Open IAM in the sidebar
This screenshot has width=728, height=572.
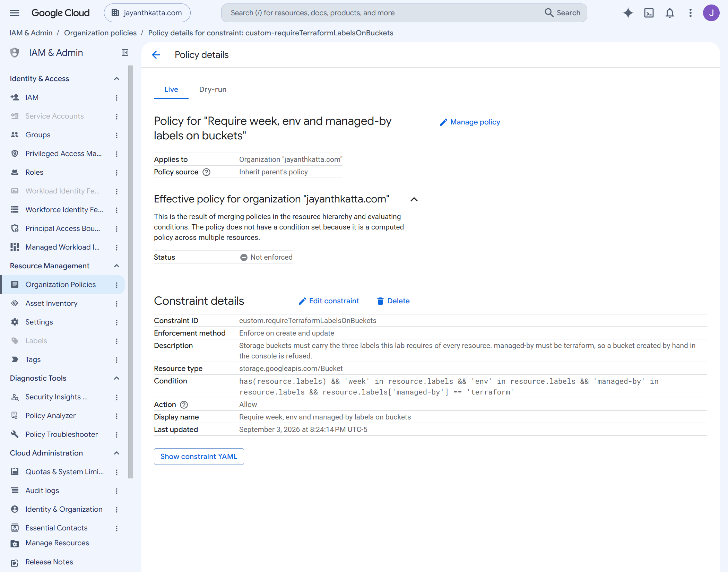32,97
